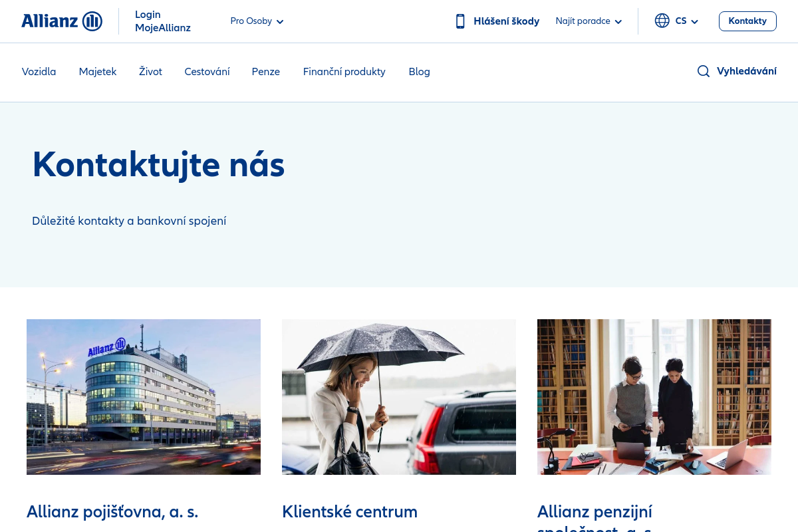Click the globe language icon
Viewport: 798px width, 532px height.
[x=662, y=21]
